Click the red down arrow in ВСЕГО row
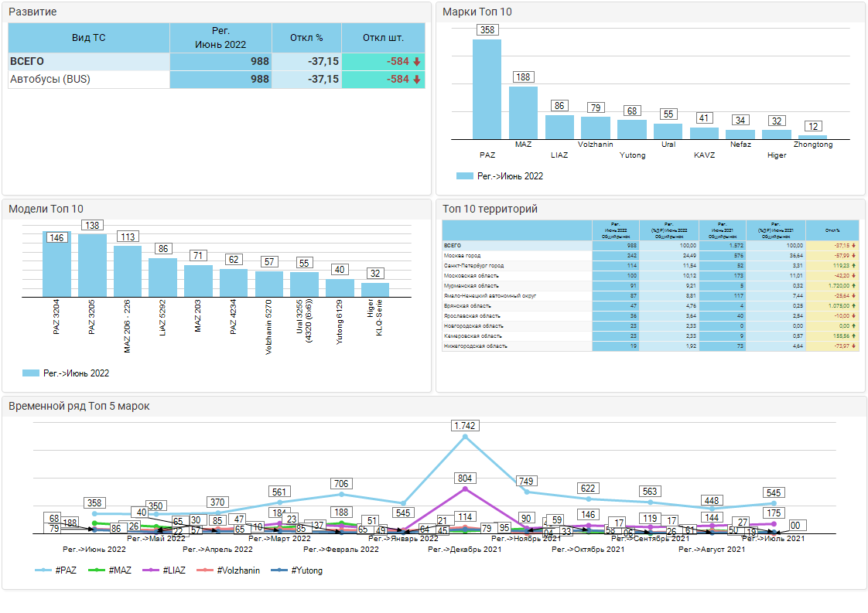Image resolution: width=868 pixels, height=613 pixels. pyautogui.click(x=416, y=62)
